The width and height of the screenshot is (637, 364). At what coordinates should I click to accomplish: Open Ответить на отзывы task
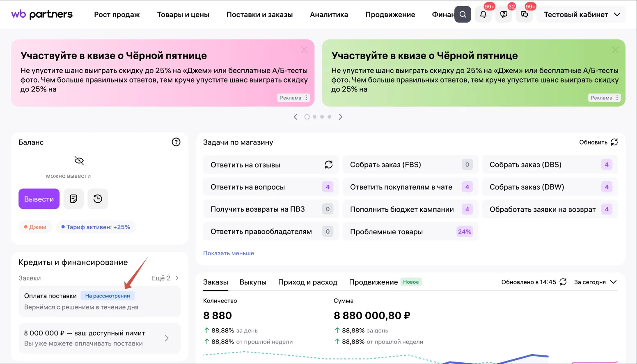coord(271,165)
